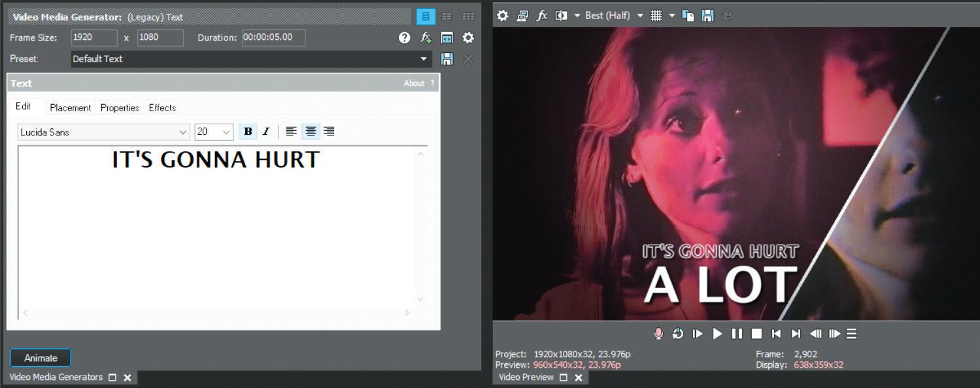
Task: Click the Animate button
Action: pyautogui.click(x=41, y=358)
